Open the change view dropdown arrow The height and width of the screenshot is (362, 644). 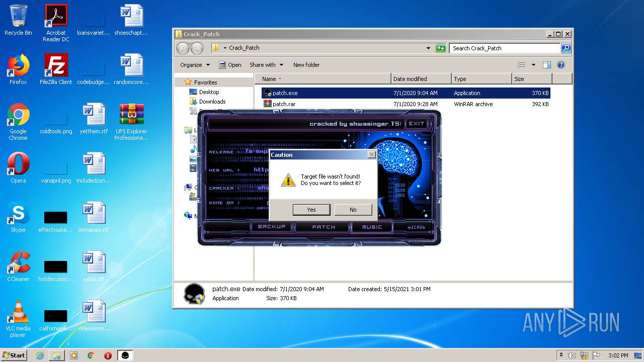533,65
